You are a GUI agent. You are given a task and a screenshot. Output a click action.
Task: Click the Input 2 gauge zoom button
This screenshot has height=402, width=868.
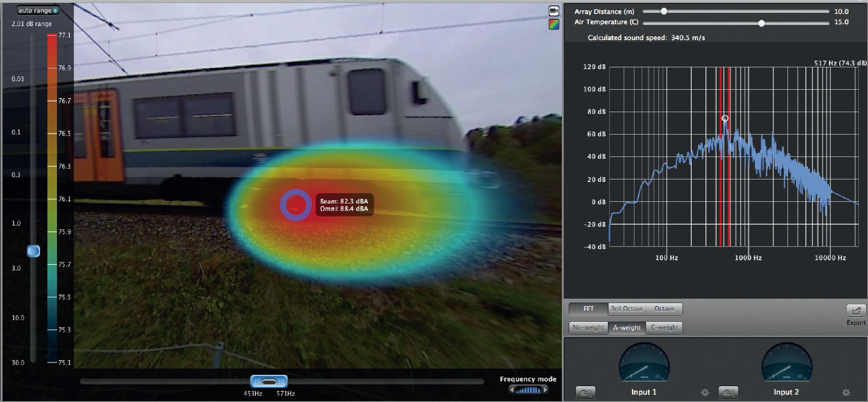click(728, 392)
